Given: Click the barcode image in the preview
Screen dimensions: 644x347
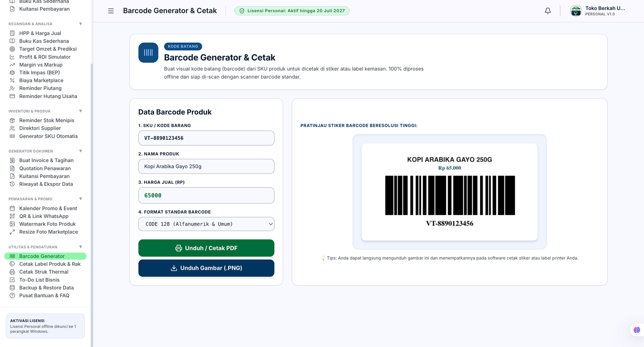Looking at the screenshot, I should click(x=450, y=195).
